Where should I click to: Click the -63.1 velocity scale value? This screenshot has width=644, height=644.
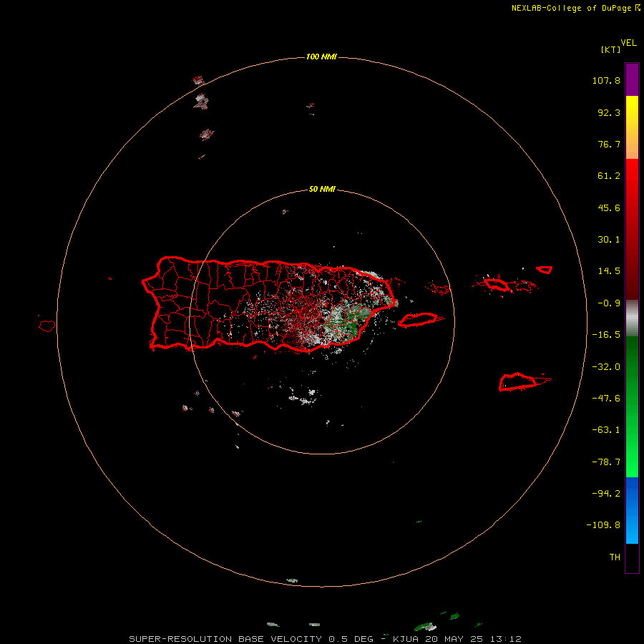click(606, 430)
